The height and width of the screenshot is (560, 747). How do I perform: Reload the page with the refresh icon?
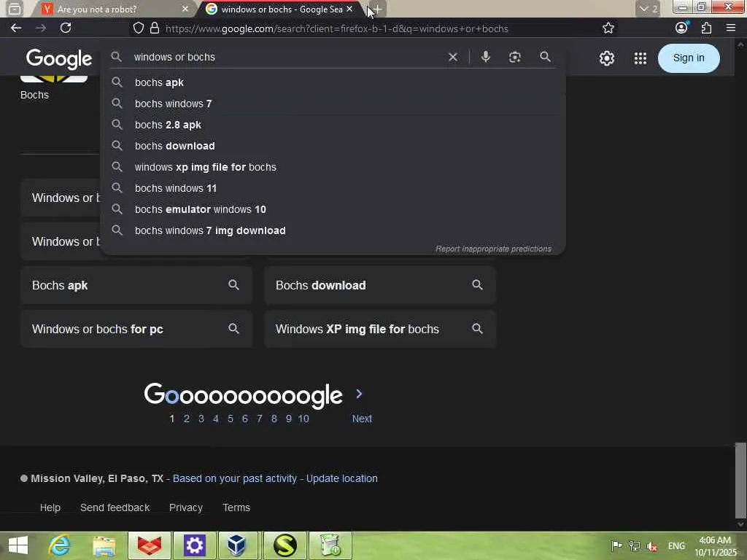[66, 28]
